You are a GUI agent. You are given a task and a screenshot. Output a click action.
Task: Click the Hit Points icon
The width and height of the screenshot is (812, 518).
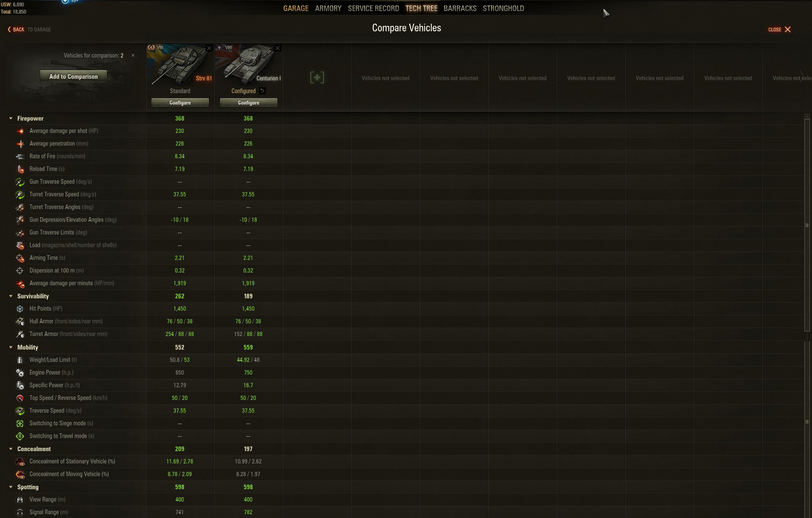tap(20, 309)
